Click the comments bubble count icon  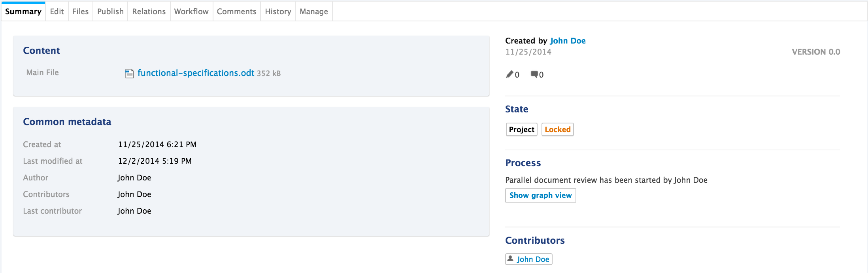click(x=534, y=74)
